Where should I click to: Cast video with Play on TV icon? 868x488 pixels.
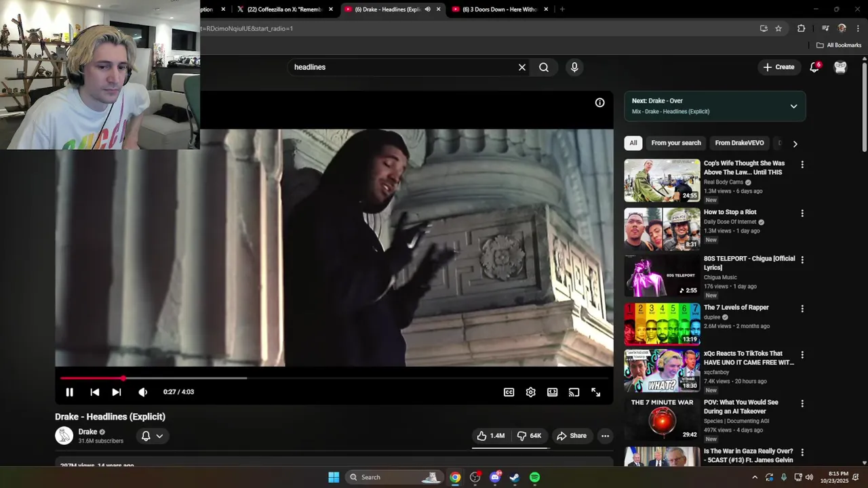coord(574,392)
